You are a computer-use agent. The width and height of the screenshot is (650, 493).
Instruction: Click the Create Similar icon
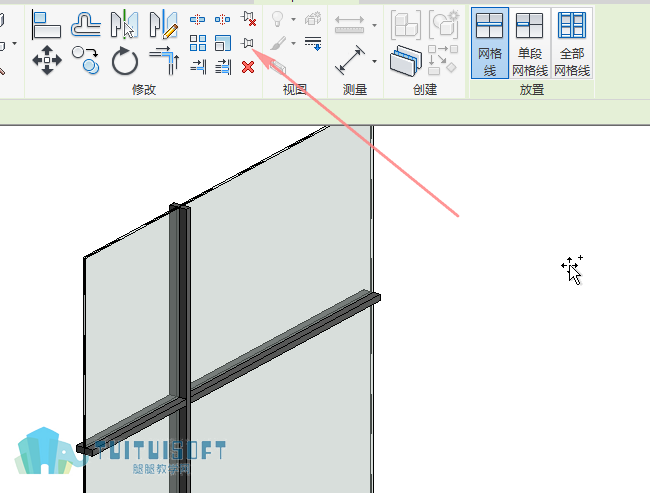[x=443, y=61]
